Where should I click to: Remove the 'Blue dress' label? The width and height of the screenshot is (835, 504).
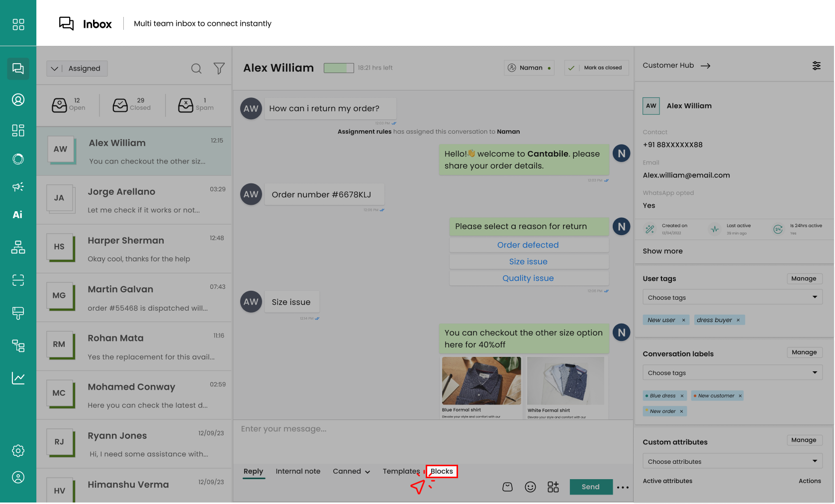coord(682,396)
